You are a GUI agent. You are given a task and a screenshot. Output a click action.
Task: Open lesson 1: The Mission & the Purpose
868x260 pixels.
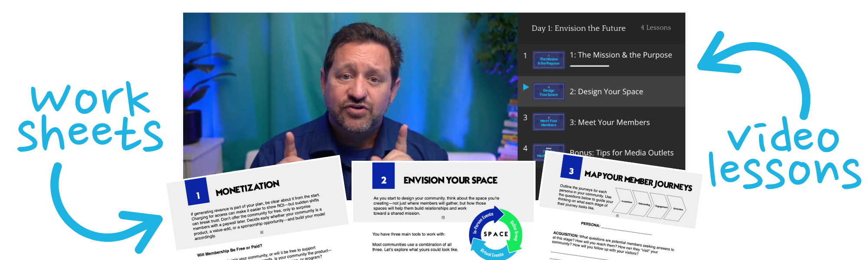coord(602,60)
